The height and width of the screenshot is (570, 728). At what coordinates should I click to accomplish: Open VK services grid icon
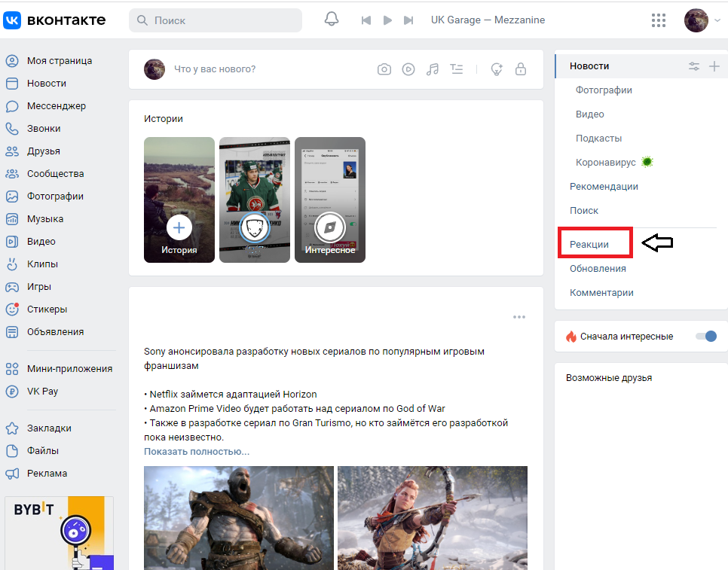[x=659, y=20]
